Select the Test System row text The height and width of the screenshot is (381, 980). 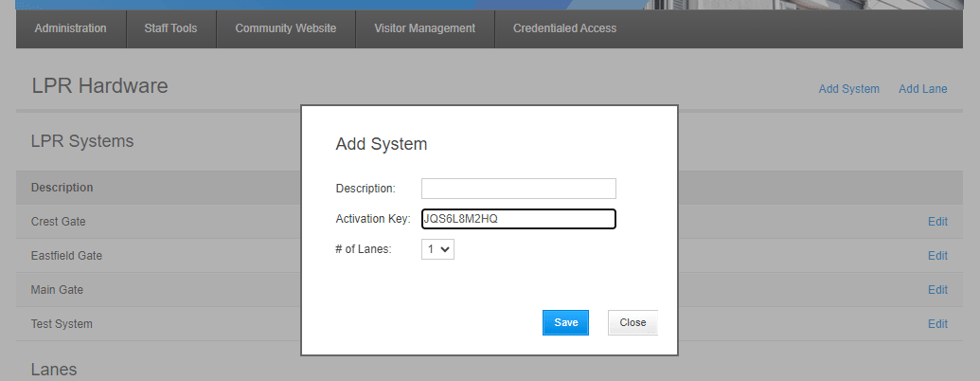pos(62,323)
